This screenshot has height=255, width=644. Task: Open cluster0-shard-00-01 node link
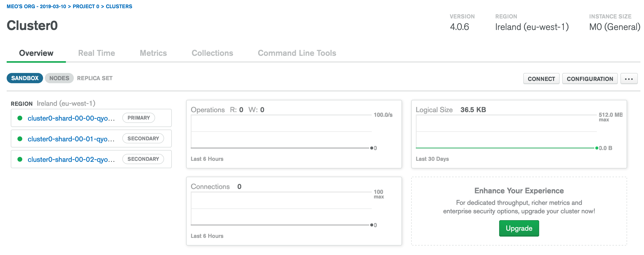click(71, 139)
